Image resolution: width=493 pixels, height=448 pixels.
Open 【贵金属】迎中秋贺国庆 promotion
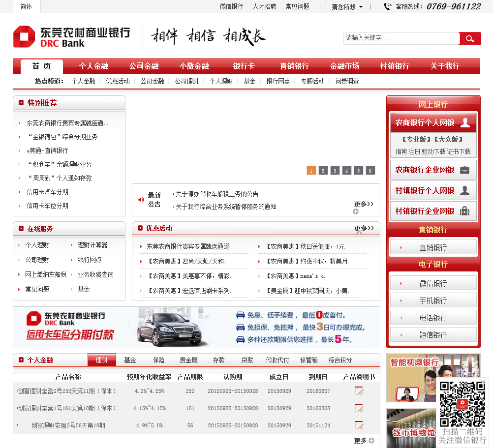(308, 291)
